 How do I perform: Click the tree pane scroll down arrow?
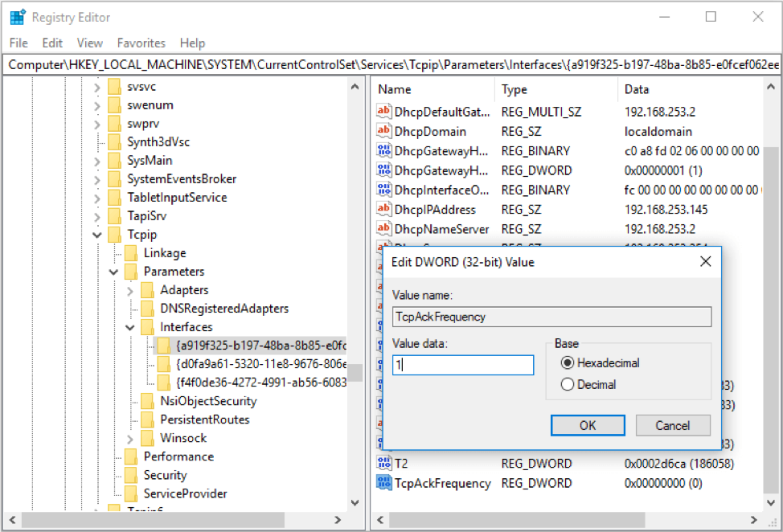pyautogui.click(x=355, y=502)
